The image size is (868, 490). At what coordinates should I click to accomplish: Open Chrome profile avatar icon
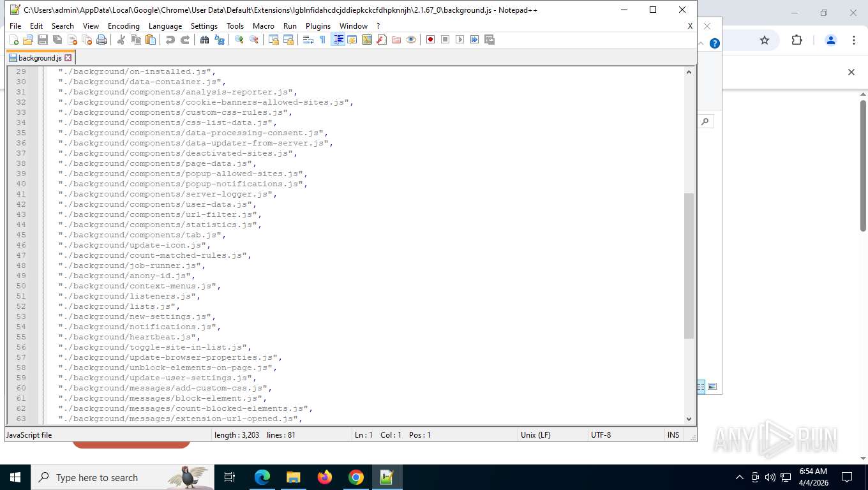click(x=830, y=40)
